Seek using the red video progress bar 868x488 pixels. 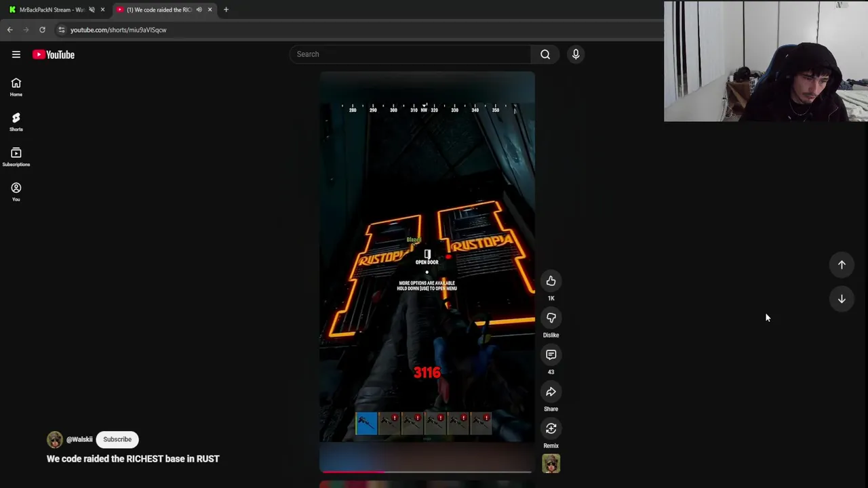(x=427, y=472)
